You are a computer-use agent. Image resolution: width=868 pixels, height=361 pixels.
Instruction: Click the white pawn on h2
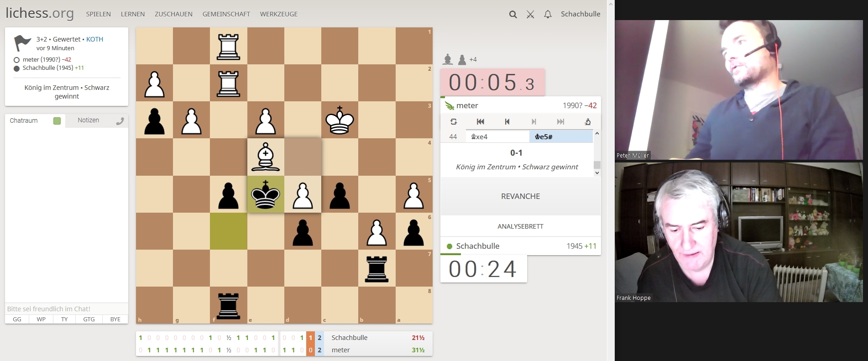[154, 83]
